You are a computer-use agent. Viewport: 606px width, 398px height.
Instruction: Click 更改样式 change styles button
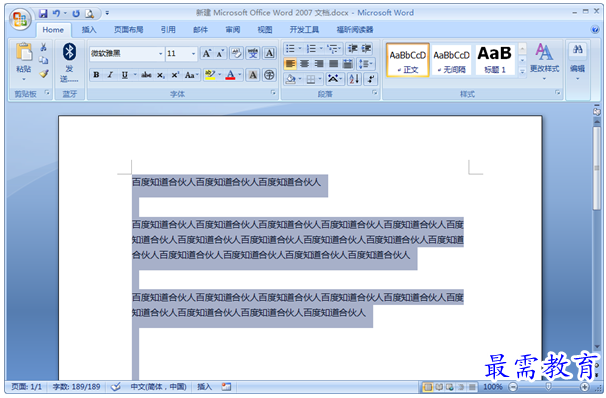pos(544,61)
